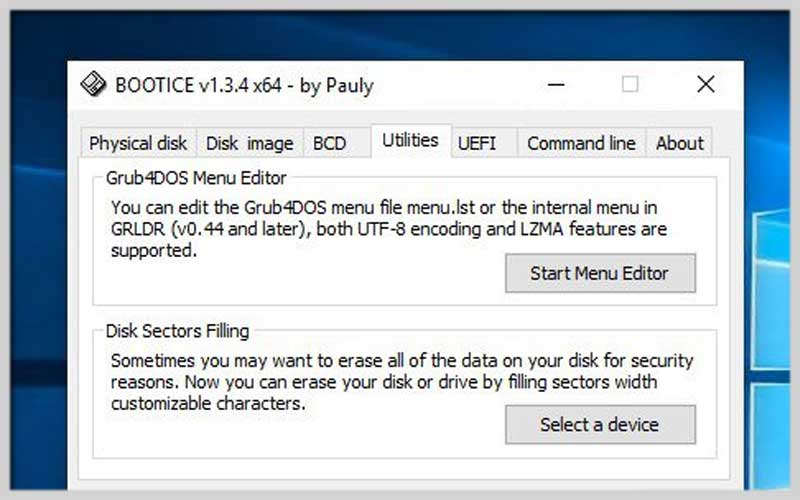Screen dimensions: 800x500
Task: Close the BOOTICE window
Action: click(706, 84)
